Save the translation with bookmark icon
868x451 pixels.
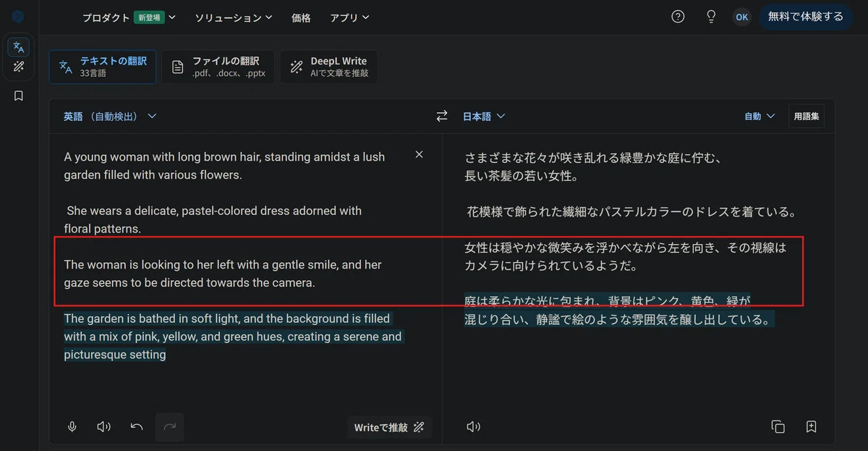point(811,427)
